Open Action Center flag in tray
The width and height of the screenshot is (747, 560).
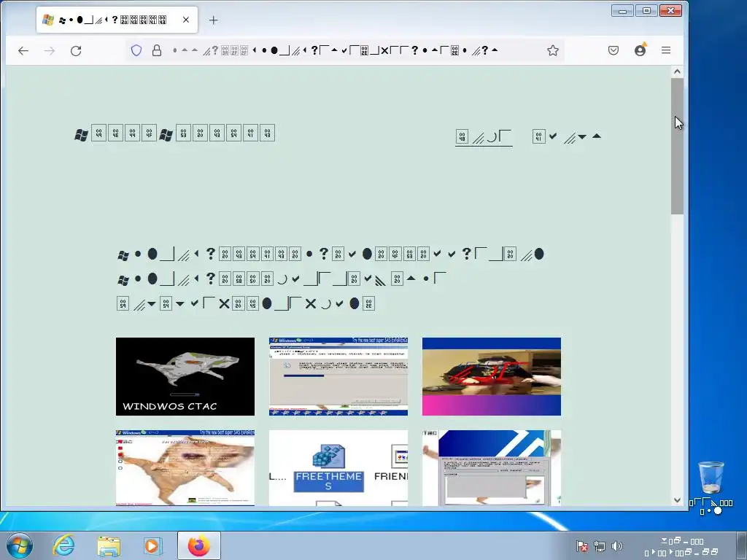tap(581, 546)
